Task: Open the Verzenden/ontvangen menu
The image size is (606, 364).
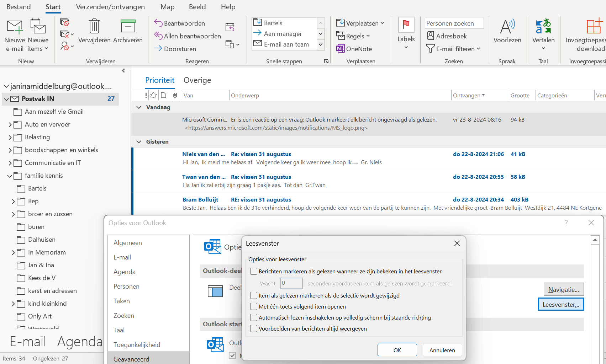Action: (110, 7)
